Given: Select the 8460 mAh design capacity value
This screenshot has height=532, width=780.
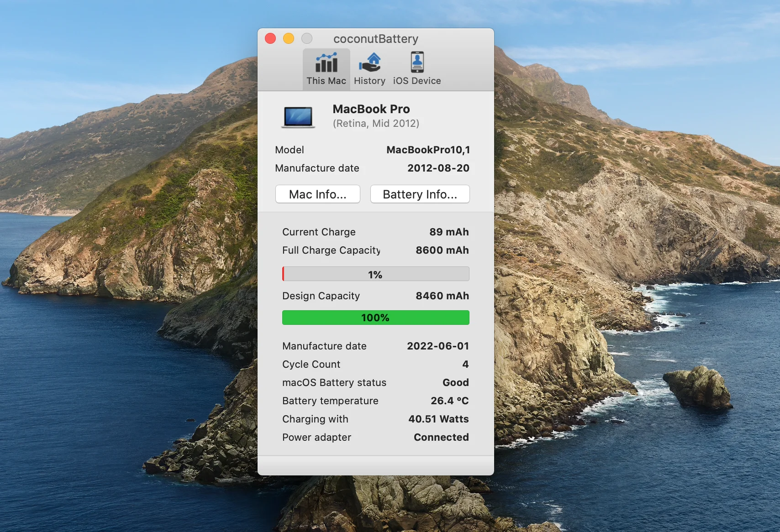Looking at the screenshot, I should (x=442, y=296).
